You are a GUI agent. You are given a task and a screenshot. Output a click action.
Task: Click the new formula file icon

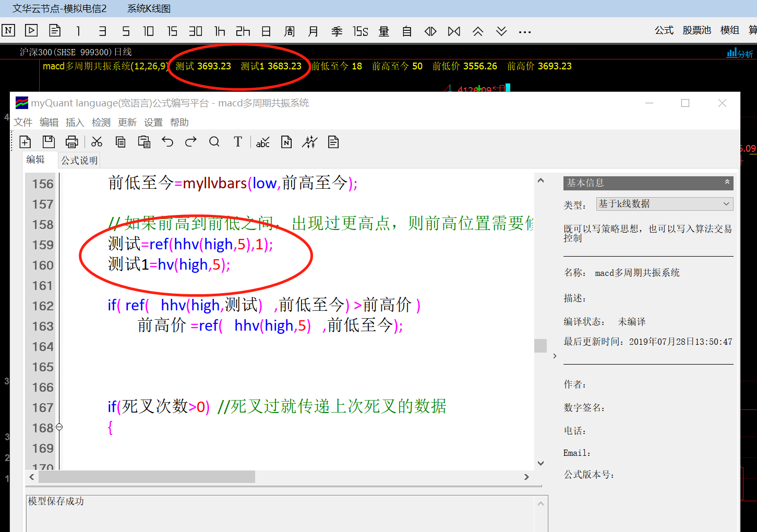[25, 142]
